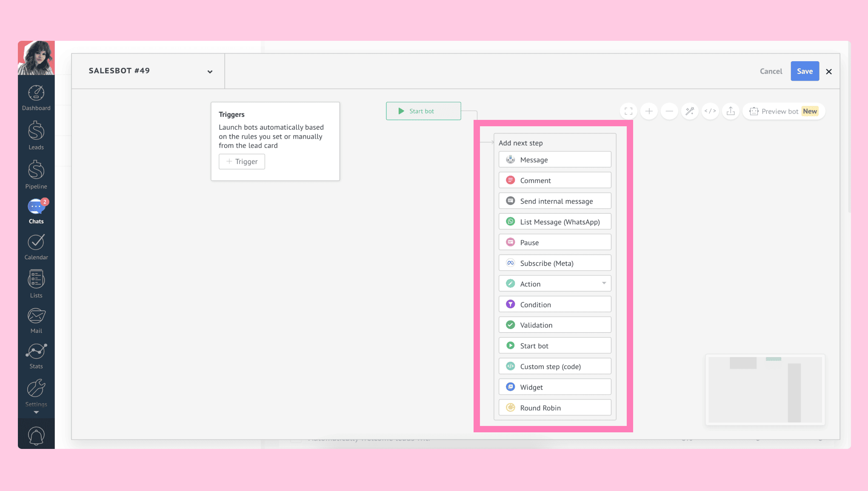868x491 pixels.
Task: View Stats from the sidebar
Action: [36, 356]
